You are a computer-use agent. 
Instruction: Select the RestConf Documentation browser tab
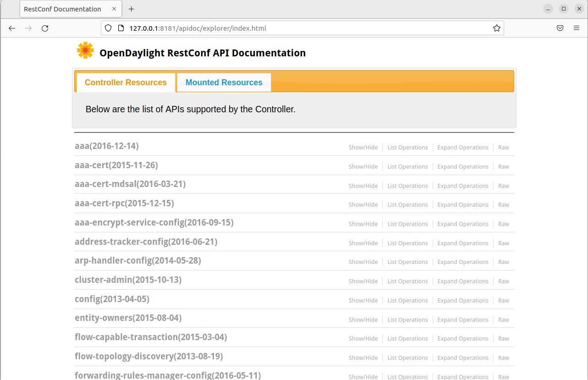coord(70,9)
